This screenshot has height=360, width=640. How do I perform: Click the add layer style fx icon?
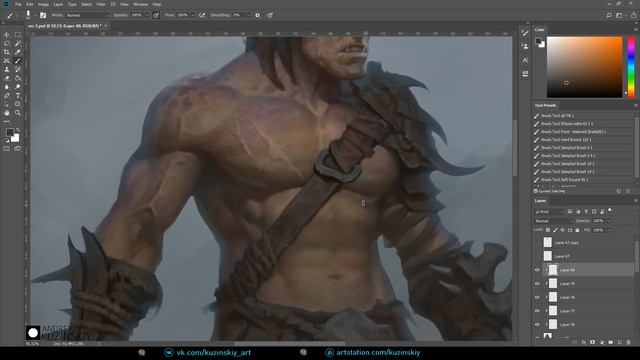coord(584,342)
